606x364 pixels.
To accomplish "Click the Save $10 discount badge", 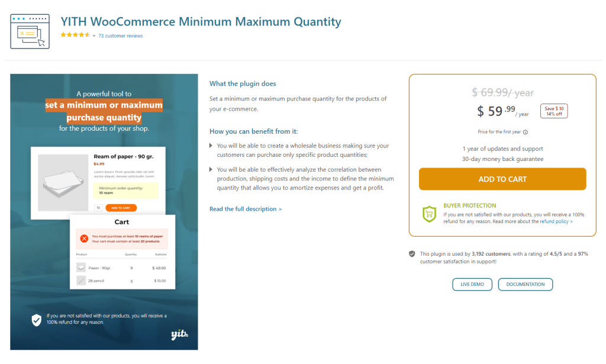I will 554,111.
